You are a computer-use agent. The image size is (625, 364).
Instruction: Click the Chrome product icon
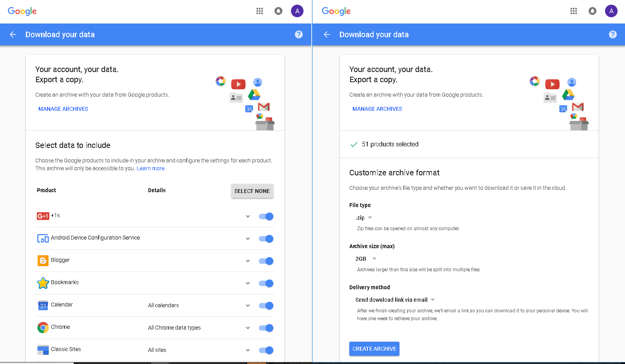point(43,328)
